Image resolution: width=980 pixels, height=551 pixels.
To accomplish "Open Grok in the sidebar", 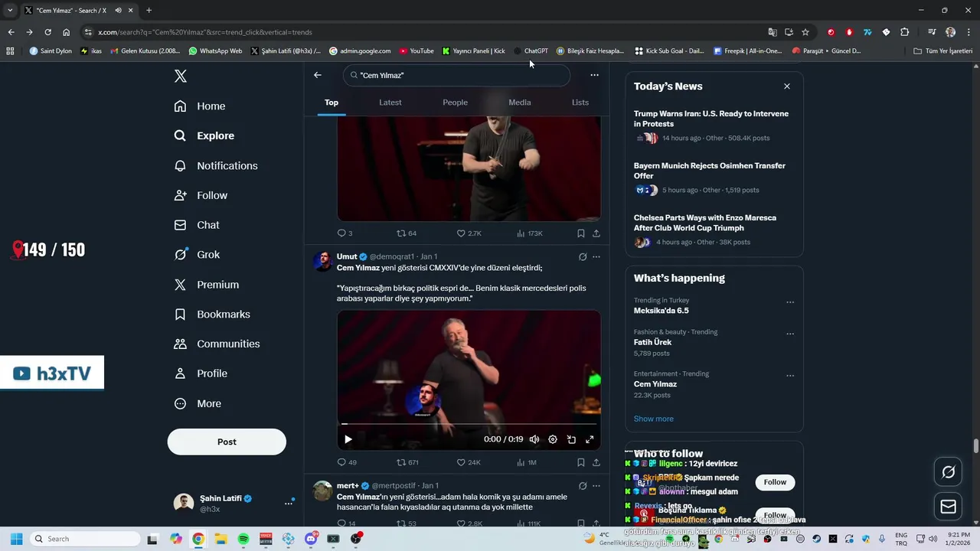I will 197,255.
